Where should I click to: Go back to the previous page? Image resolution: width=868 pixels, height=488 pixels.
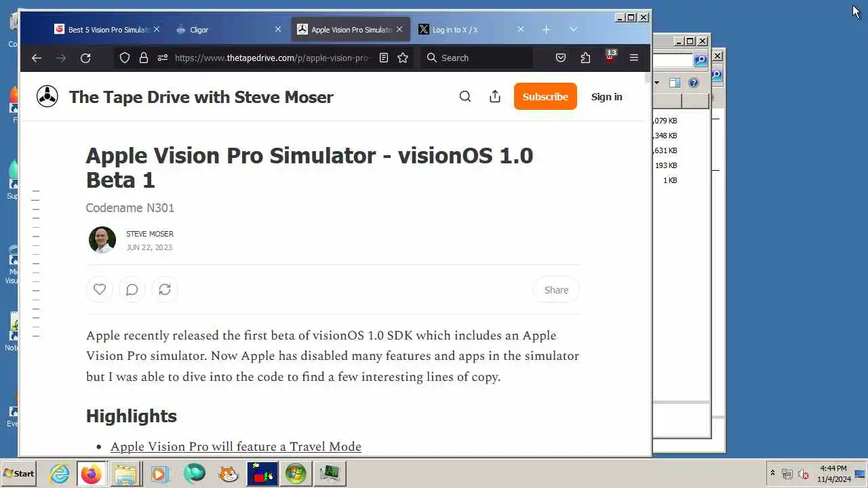pos(37,58)
